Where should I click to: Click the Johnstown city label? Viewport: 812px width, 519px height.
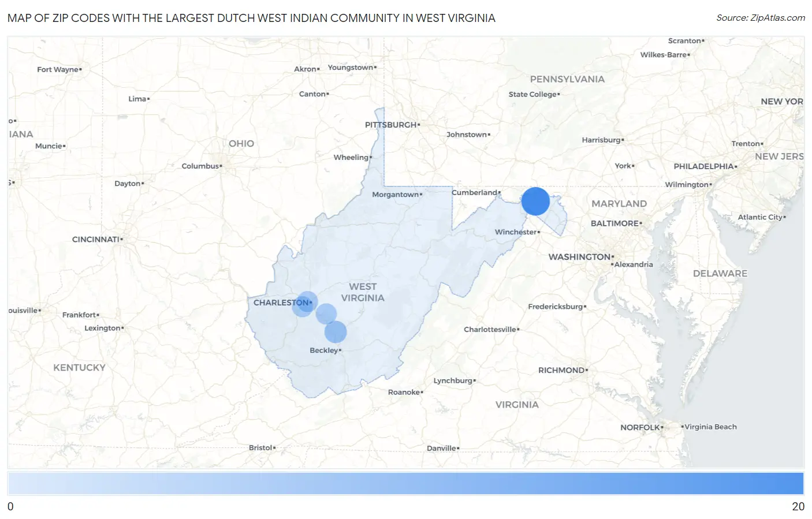(x=467, y=135)
